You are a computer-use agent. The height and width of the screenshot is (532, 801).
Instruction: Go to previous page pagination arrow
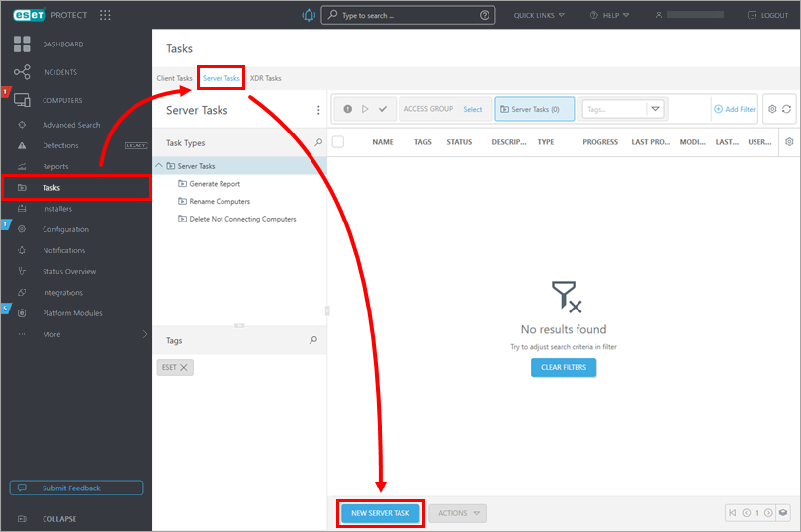[x=747, y=513]
